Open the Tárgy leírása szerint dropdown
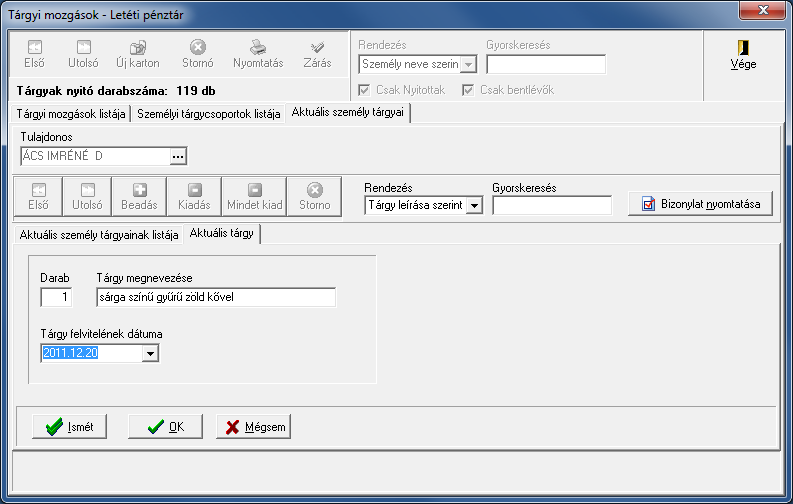Image resolution: width=793 pixels, height=504 pixels. 474,205
